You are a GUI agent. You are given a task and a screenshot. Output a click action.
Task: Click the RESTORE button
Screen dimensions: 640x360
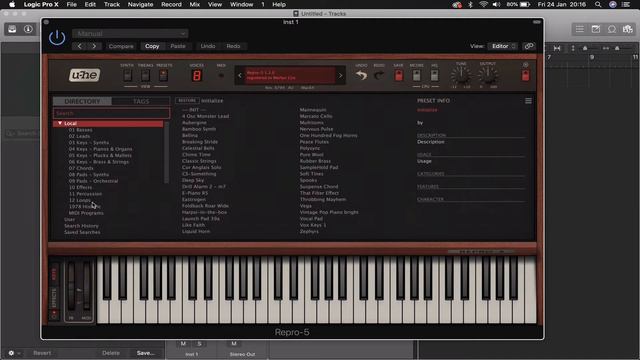coord(187,100)
